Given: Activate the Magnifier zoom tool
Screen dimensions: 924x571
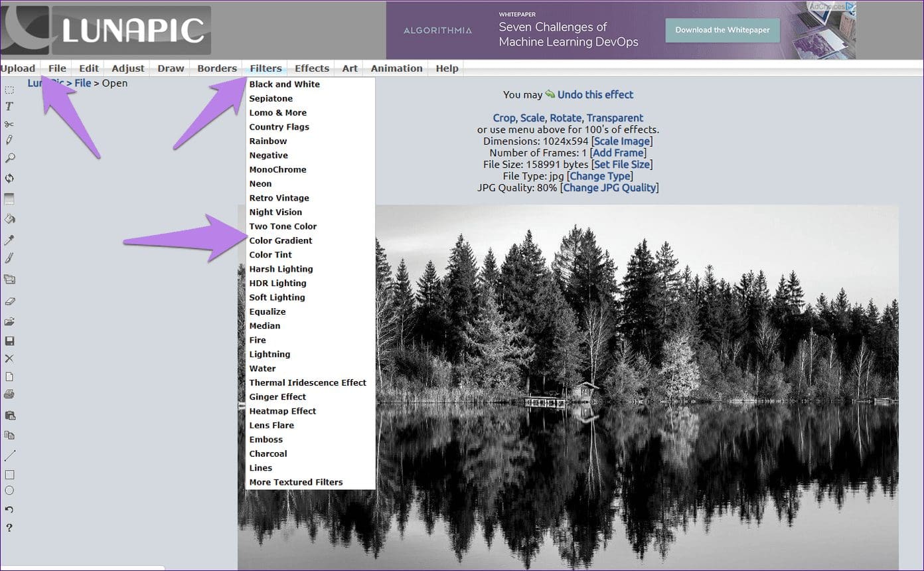Looking at the screenshot, I should tap(9, 158).
